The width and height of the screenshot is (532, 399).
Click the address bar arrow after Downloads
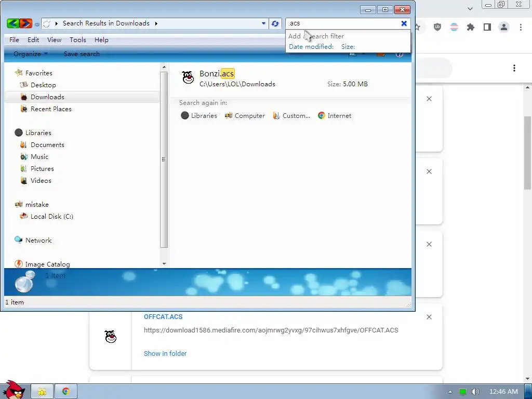click(156, 23)
